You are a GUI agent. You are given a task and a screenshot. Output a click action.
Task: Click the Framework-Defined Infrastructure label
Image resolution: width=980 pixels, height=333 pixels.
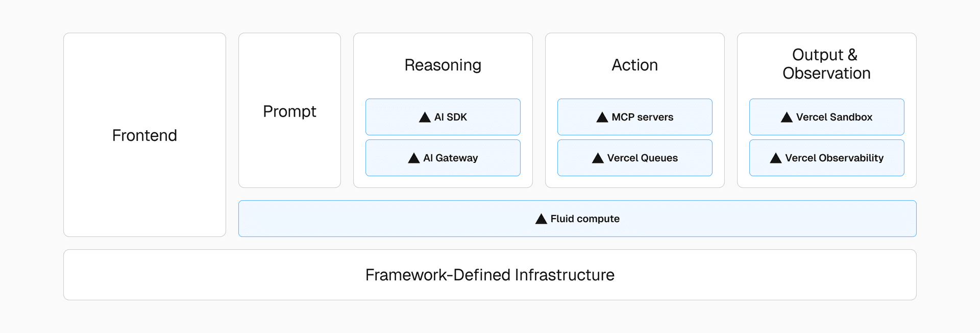(x=489, y=275)
